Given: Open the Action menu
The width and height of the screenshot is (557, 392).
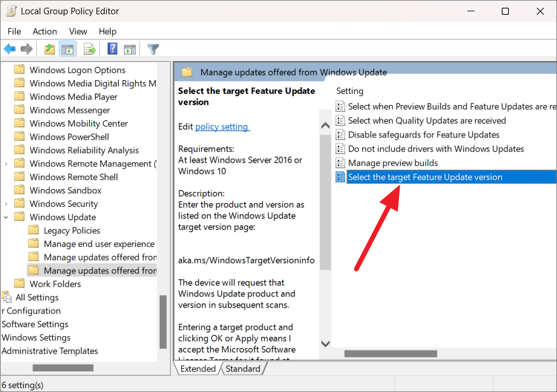Looking at the screenshot, I should pos(45,31).
